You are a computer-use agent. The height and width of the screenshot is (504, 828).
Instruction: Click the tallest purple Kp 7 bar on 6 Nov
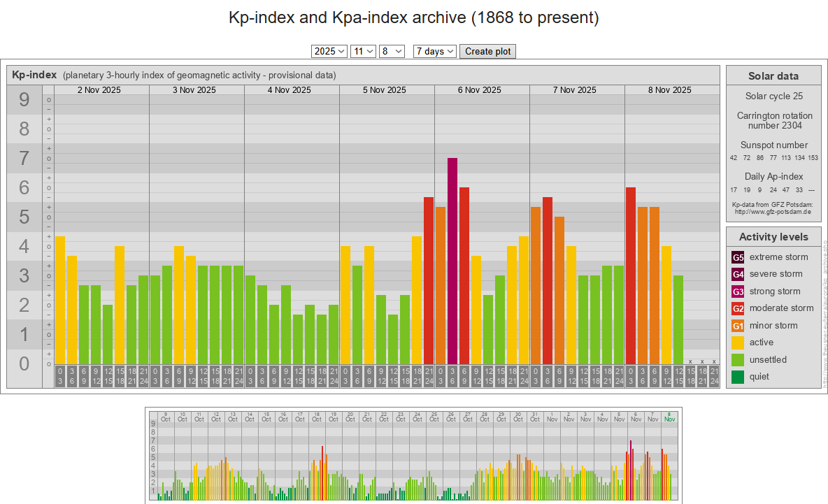452,261
